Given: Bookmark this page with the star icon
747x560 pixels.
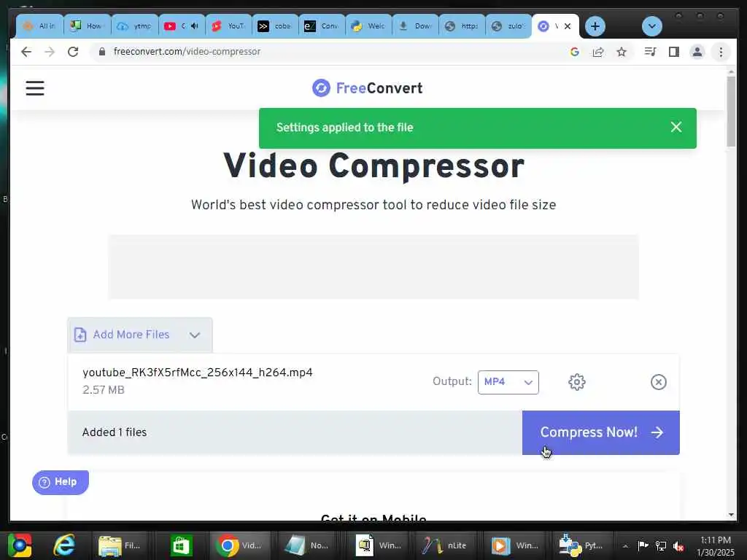Looking at the screenshot, I should (622, 52).
